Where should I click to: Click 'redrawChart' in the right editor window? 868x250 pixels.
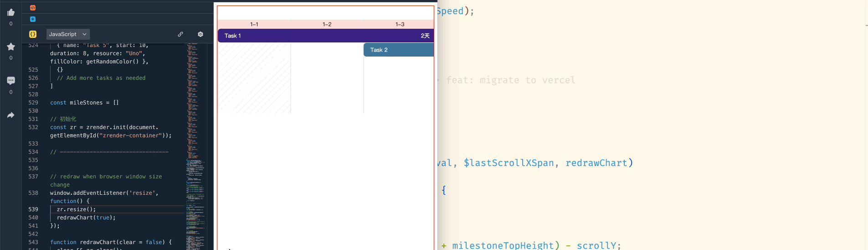coord(596,163)
